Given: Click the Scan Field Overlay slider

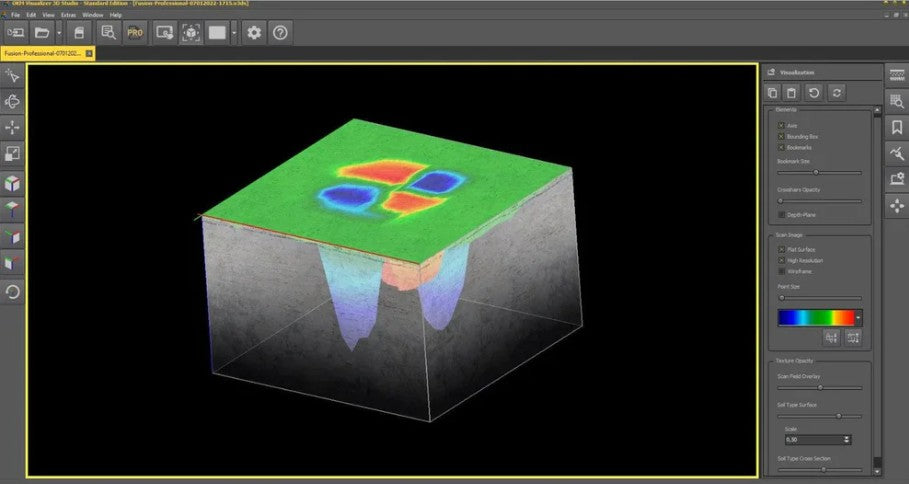Looking at the screenshot, I should click(819, 387).
